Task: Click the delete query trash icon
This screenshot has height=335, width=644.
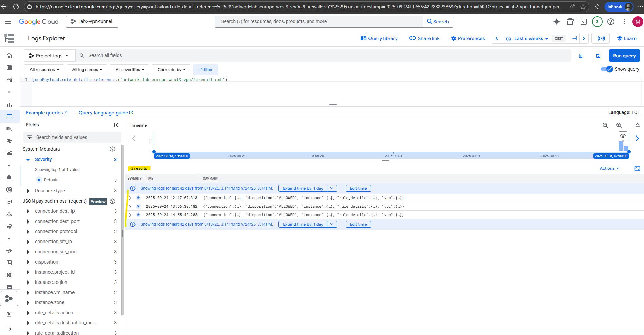Action: click(x=581, y=56)
